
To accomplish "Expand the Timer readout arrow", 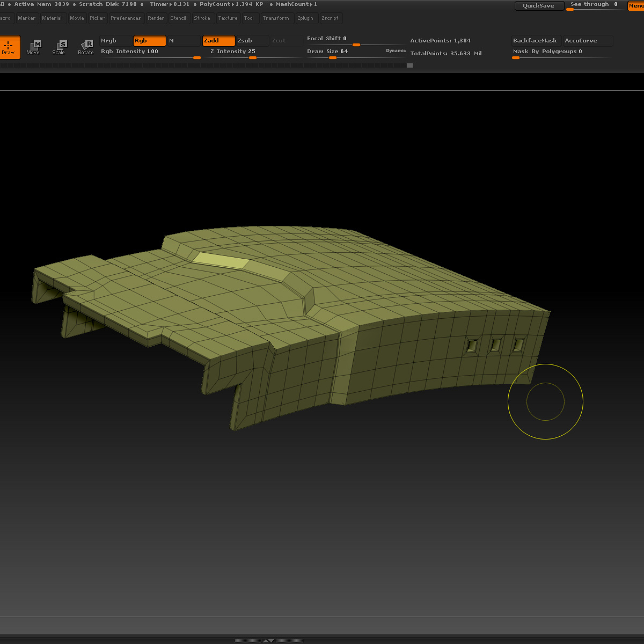I will 171,4.
